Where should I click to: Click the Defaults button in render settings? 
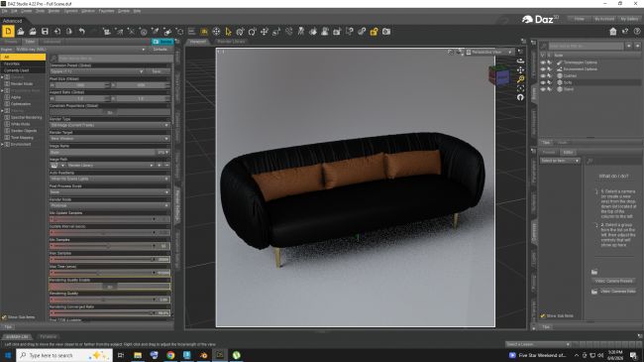pos(160,50)
